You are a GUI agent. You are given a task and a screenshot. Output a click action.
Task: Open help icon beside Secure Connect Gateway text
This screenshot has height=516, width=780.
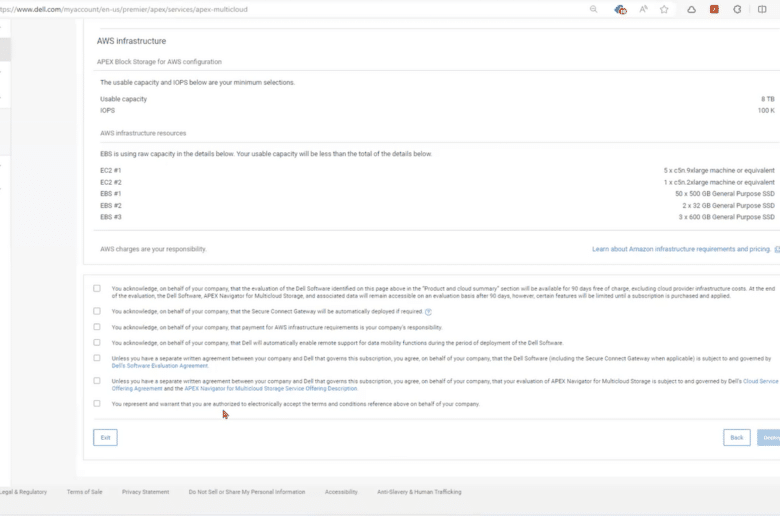pyautogui.click(x=428, y=311)
